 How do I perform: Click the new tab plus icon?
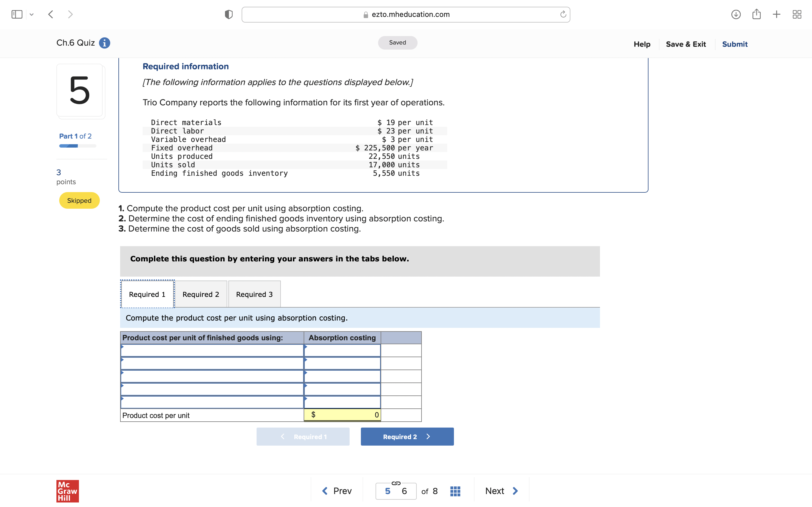pyautogui.click(x=776, y=14)
